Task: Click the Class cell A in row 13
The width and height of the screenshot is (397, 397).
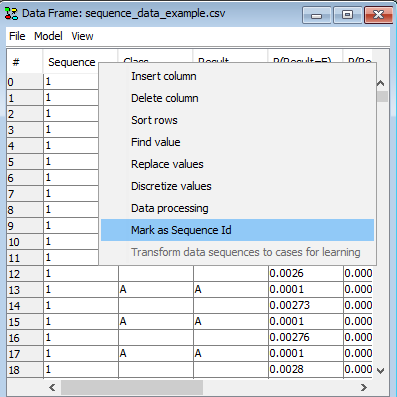Action: tap(156, 289)
